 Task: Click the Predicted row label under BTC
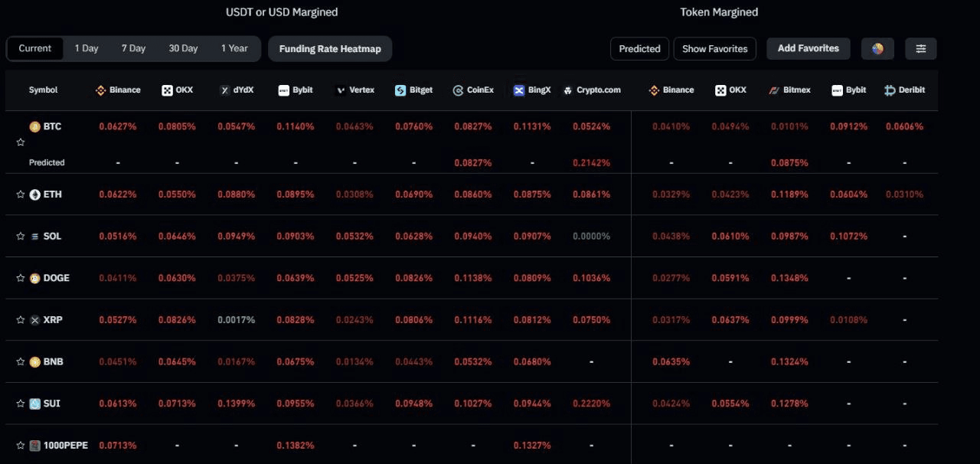point(47,162)
